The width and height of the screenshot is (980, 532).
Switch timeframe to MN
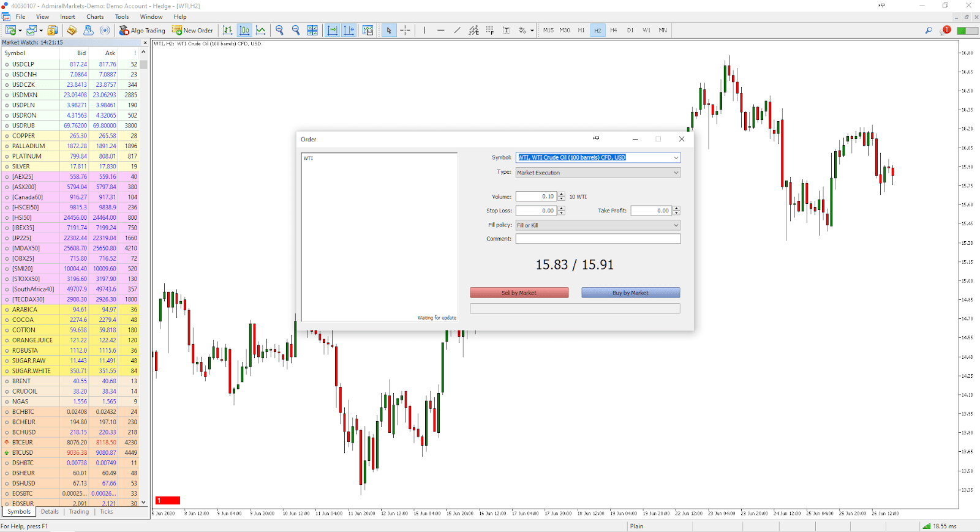[x=663, y=30]
